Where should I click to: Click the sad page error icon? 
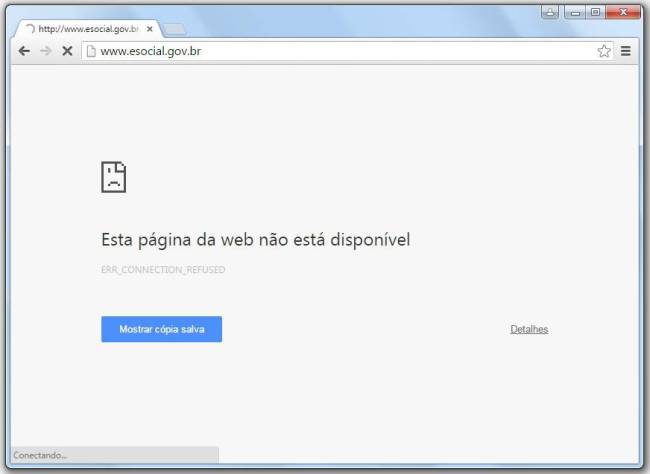point(113,177)
